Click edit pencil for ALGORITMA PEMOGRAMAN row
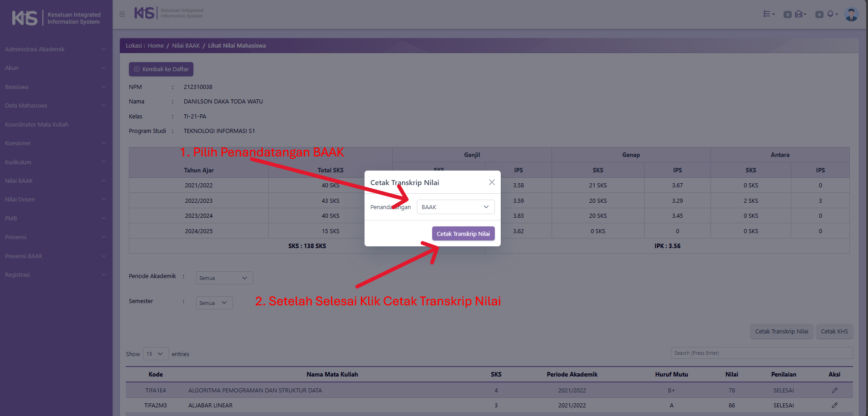This screenshot has height=416, width=868. (834, 391)
